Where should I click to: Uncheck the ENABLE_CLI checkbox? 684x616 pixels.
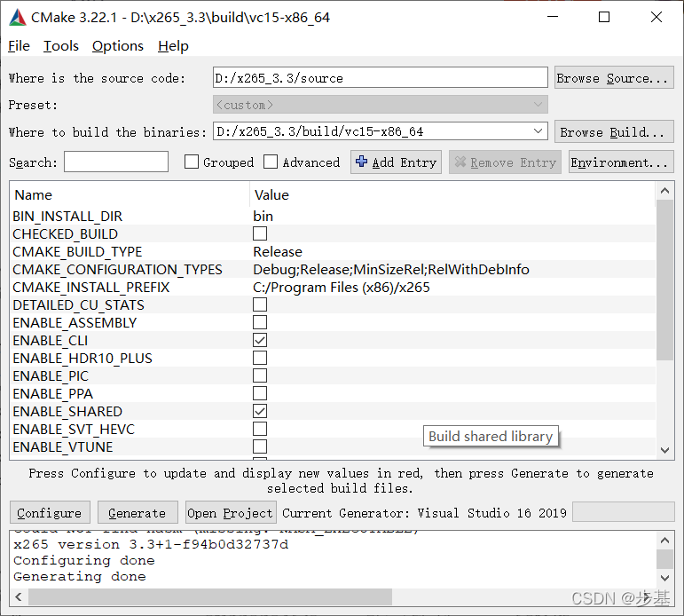(x=260, y=340)
